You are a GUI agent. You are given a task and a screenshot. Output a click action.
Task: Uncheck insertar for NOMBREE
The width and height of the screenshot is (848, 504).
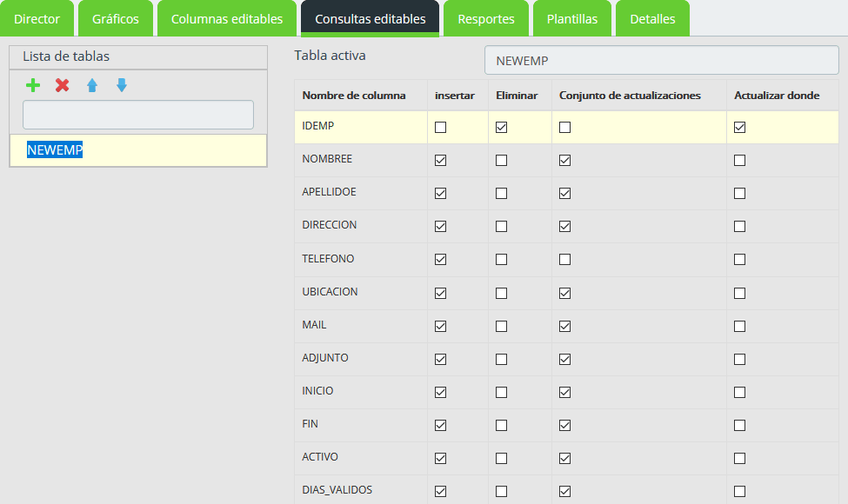tap(441, 161)
